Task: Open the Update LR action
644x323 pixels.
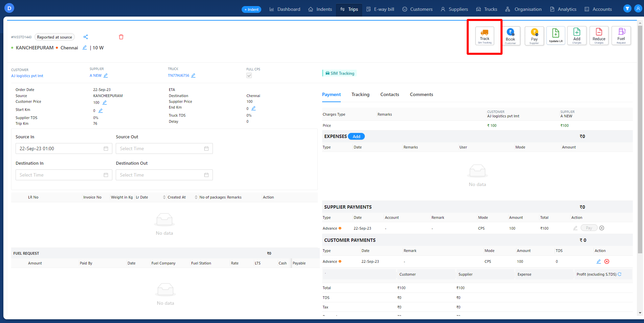Action: point(556,36)
